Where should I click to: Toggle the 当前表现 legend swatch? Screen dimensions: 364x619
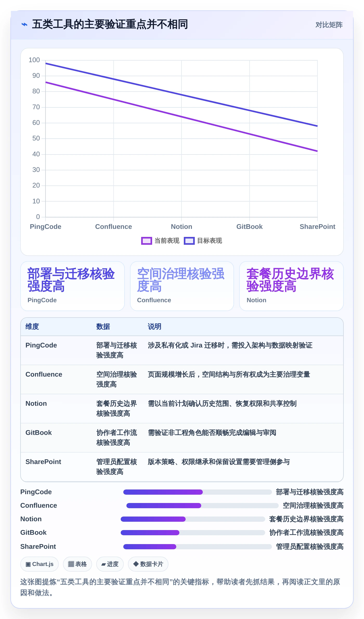click(146, 241)
